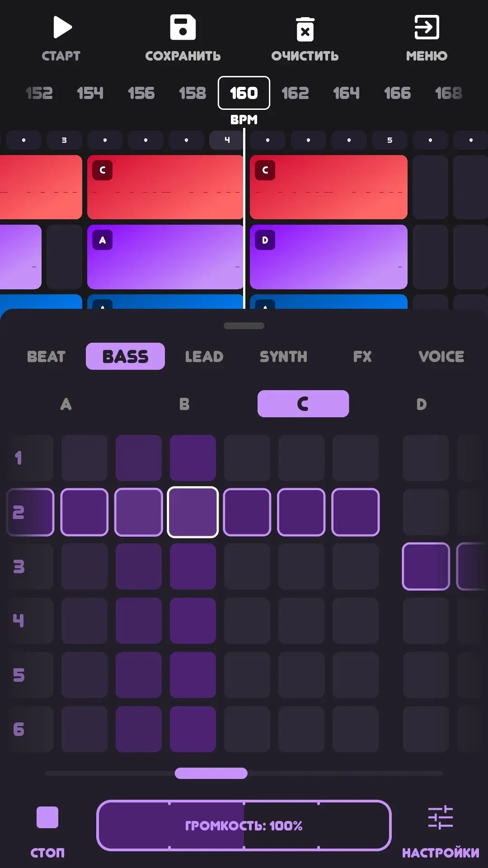The width and height of the screenshot is (488, 868).
Task: Toggle the second step pad in row 3
Action: (x=139, y=566)
